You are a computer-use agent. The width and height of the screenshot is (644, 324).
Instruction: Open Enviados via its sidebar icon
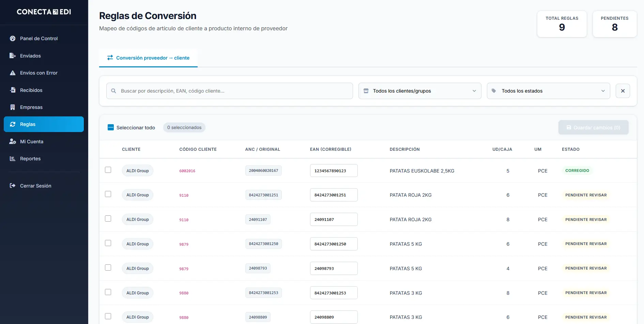[x=13, y=56]
